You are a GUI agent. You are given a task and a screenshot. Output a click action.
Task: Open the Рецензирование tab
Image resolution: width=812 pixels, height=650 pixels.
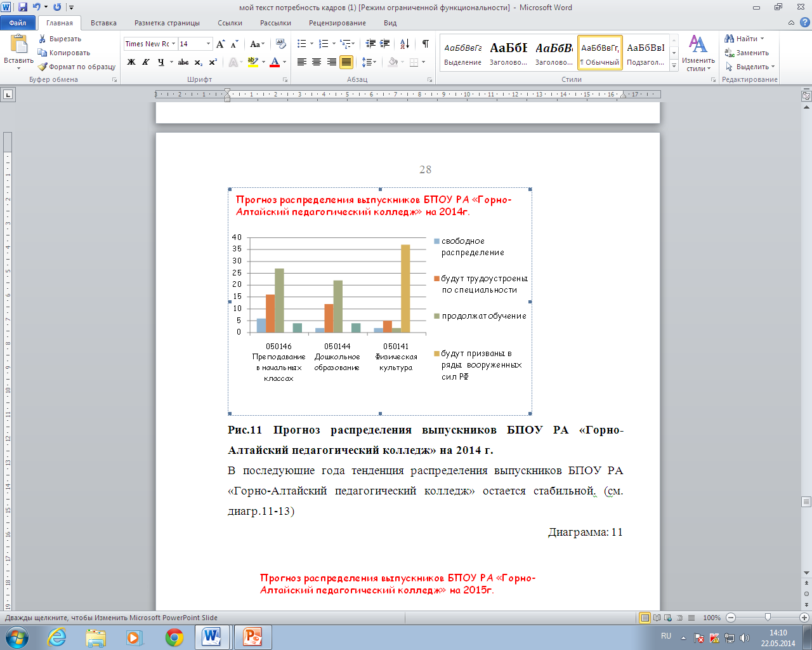pos(337,23)
